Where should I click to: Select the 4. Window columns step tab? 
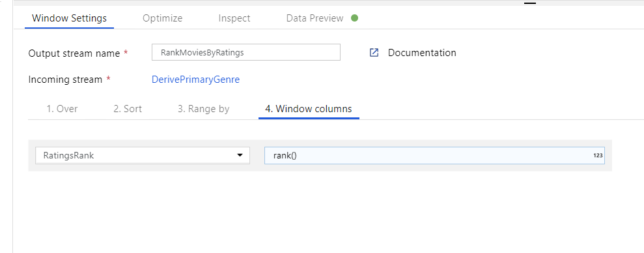pos(309,109)
